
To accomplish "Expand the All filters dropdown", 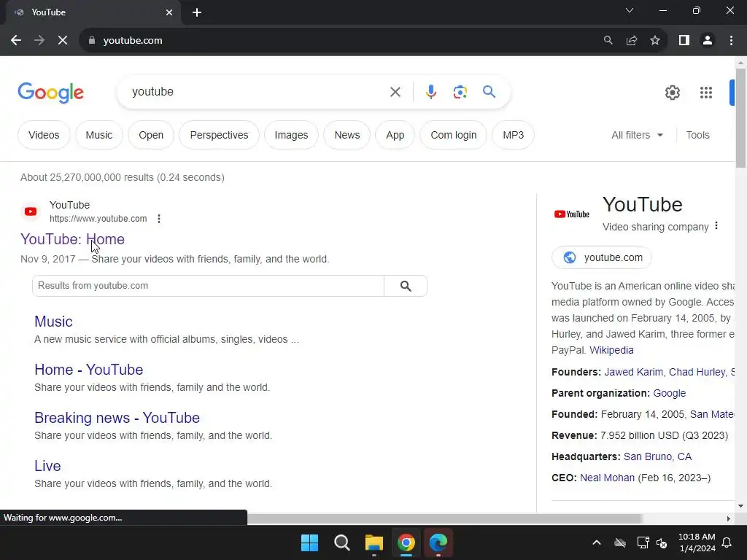I will (637, 135).
